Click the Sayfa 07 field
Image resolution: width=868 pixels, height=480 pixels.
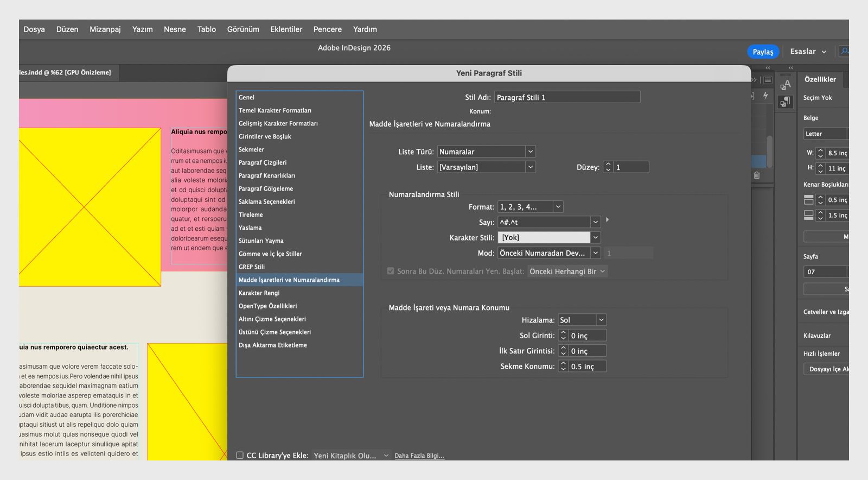825,272
